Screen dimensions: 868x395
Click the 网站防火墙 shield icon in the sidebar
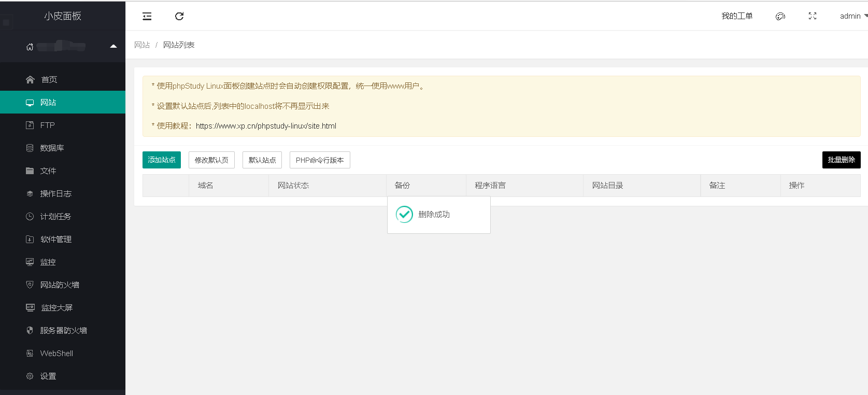point(30,285)
